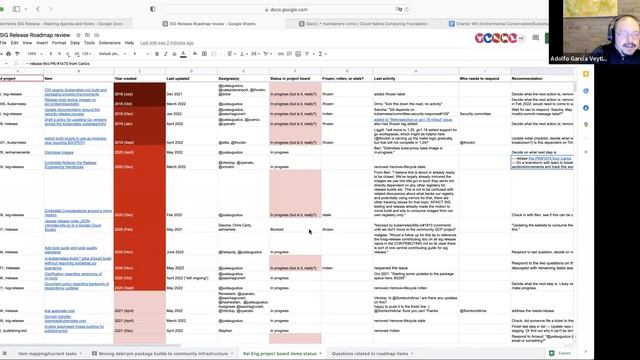Viewport: 640px width, 360px height.
Task: Format selection as percent
Action: point(60,54)
